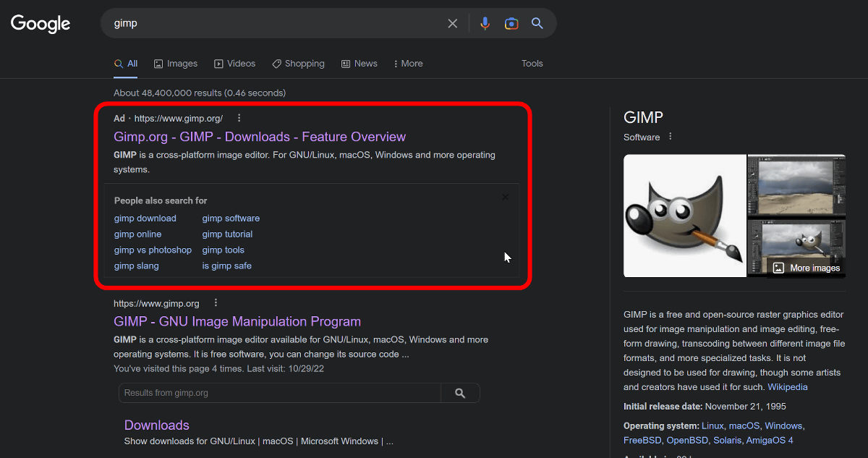
Task: Close the People also search for box
Action: (x=505, y=197)
